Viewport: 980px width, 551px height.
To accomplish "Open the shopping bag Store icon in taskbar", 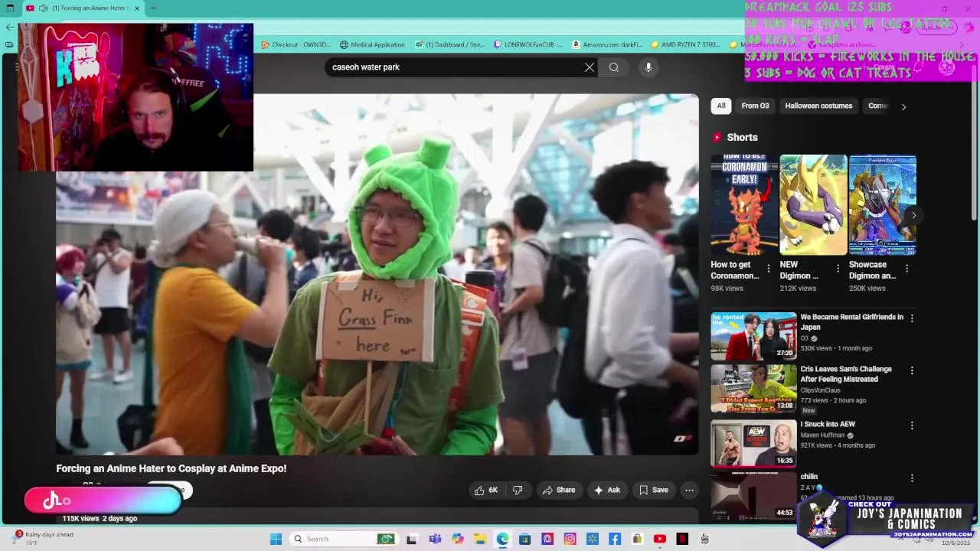I will pyautogui.click(x=637, y=539).
